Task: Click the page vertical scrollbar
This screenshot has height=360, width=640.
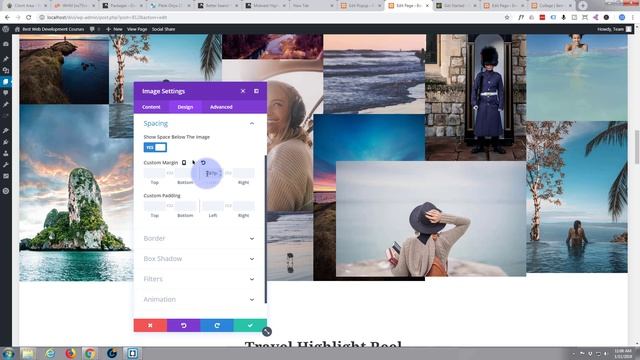Action: click(637, 147)
